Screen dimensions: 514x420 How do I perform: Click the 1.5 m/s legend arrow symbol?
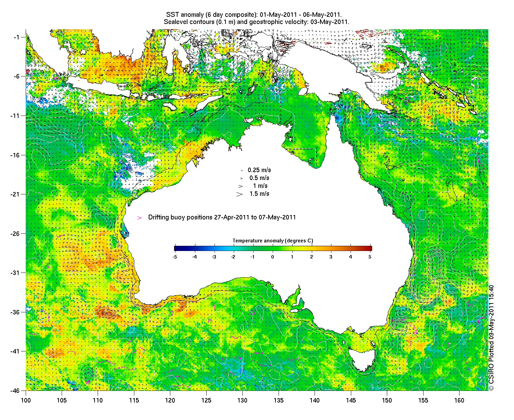[239, 194]
